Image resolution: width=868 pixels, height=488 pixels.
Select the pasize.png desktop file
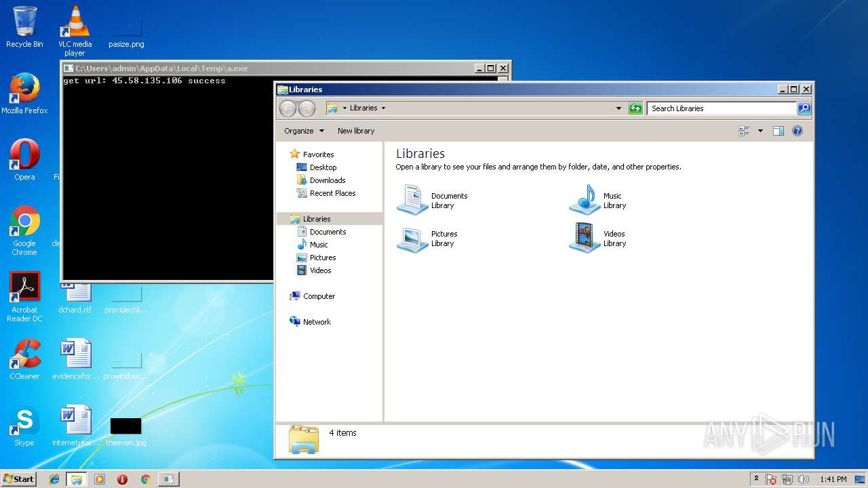pyautogui.click(x=126, y=31)
